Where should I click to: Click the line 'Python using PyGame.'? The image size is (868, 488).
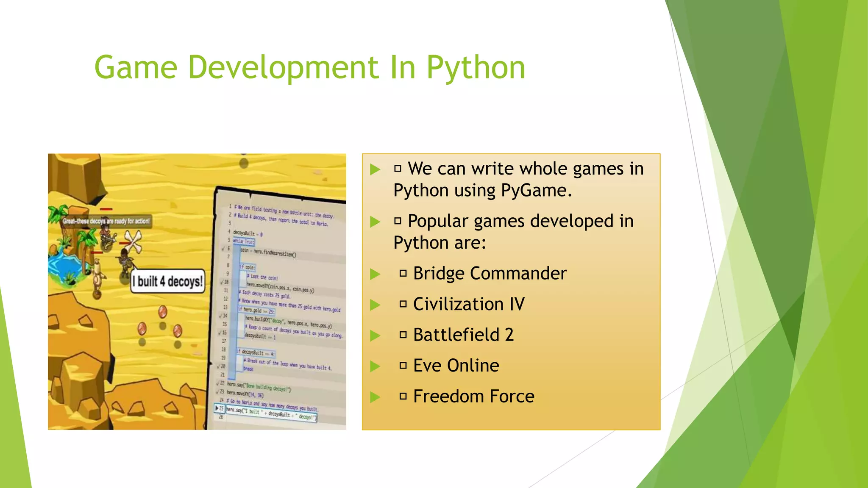(483, 190)
